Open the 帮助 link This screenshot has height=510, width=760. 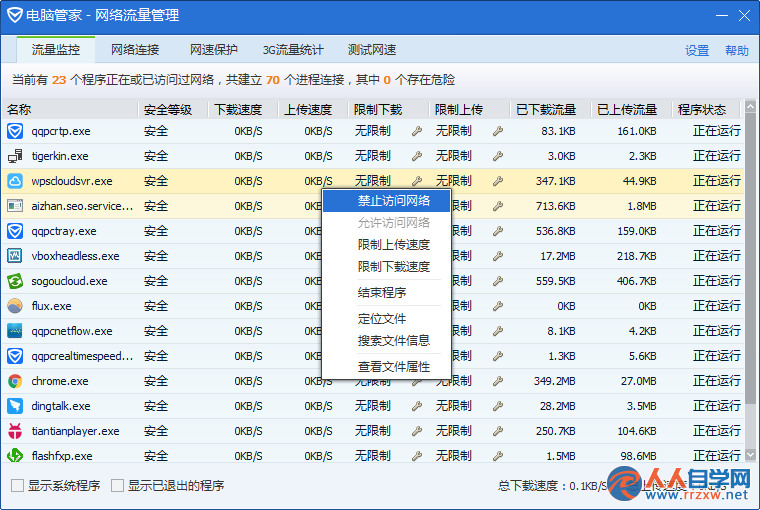(x=737, y=50)
